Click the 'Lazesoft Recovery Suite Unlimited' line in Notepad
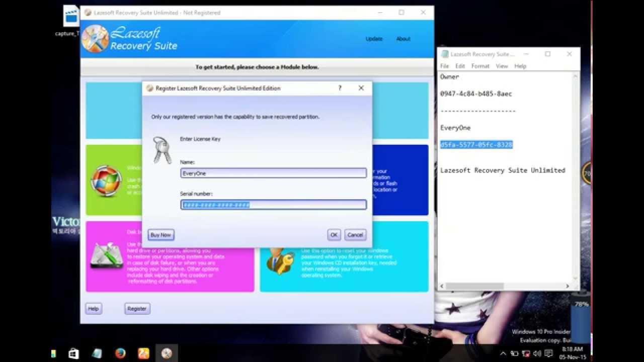 tap(503, 170)
